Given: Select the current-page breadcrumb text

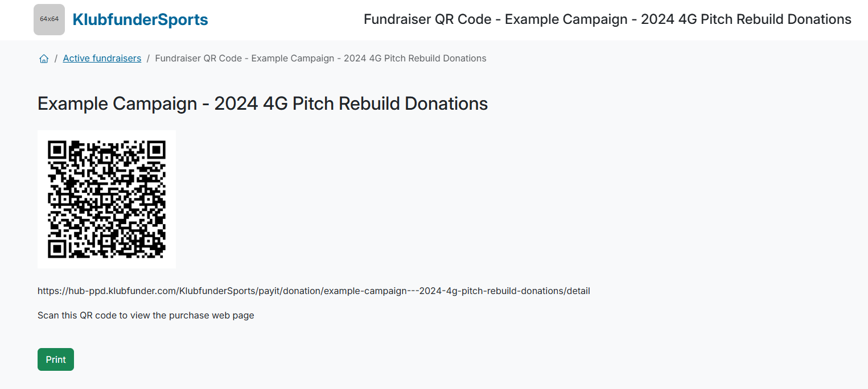Looking at the screenshot, I should 320,58.
